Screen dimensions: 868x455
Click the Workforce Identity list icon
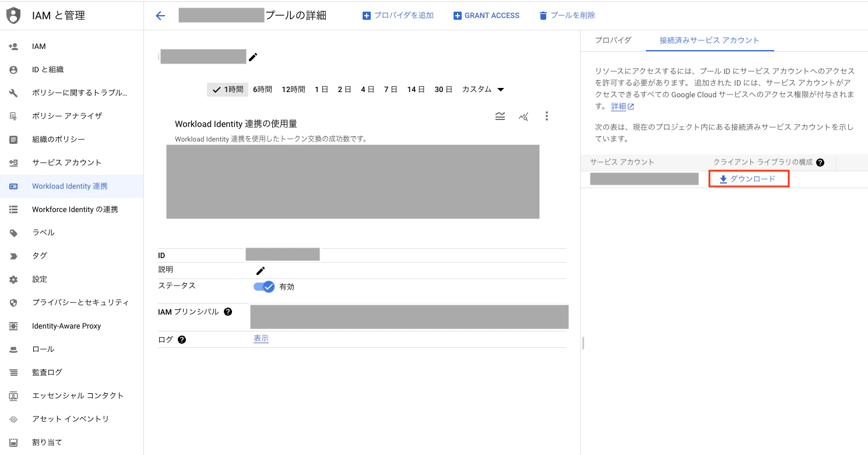[x=13, y=209]
